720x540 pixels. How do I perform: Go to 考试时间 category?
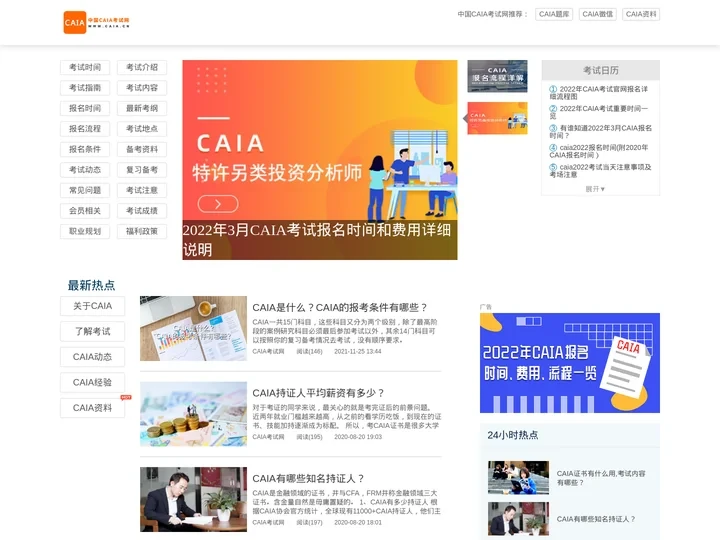click(85, 68)
